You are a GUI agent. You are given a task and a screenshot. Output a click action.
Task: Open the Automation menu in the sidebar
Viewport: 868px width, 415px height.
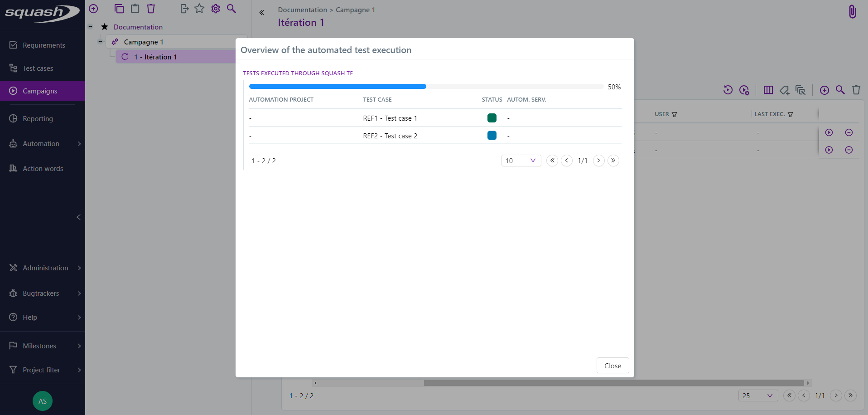[x=41, y=143]
